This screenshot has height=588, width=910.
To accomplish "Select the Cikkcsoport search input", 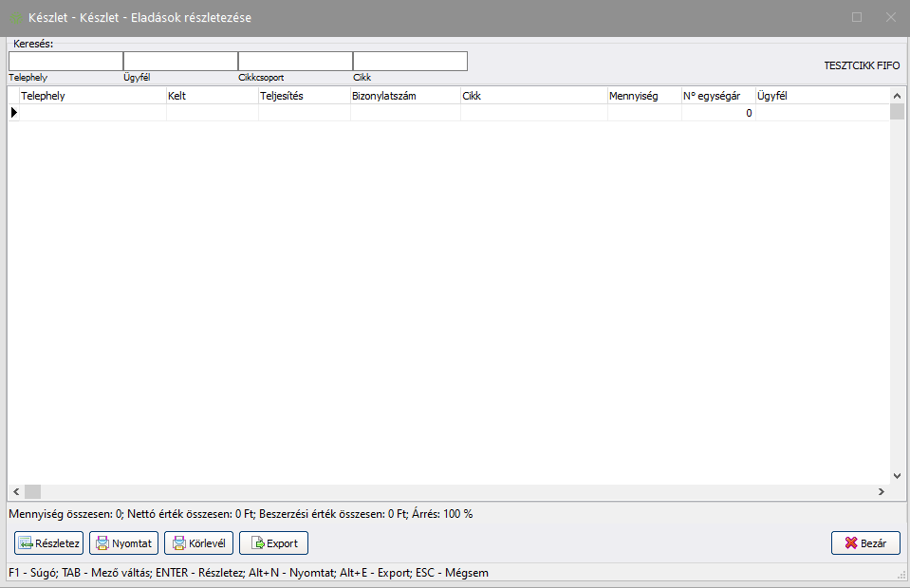I will click(295, 62).
